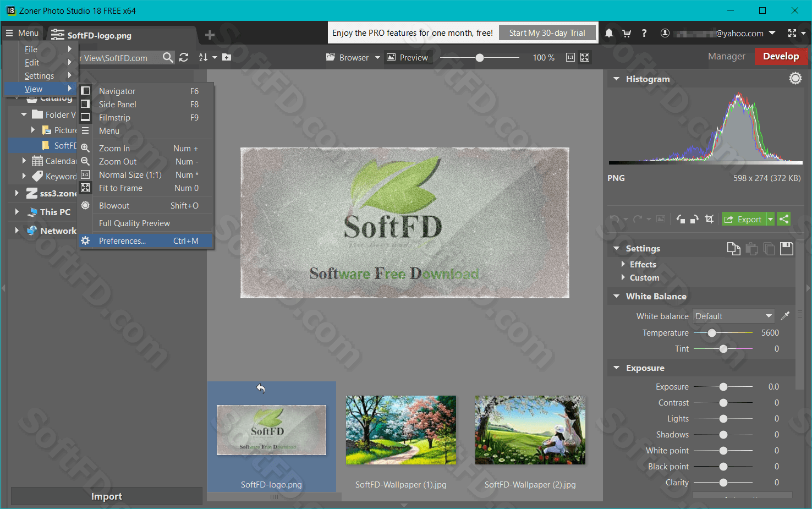812x509 pixels.
Task: Select the crop tool icon
Action: pos(709,219)
